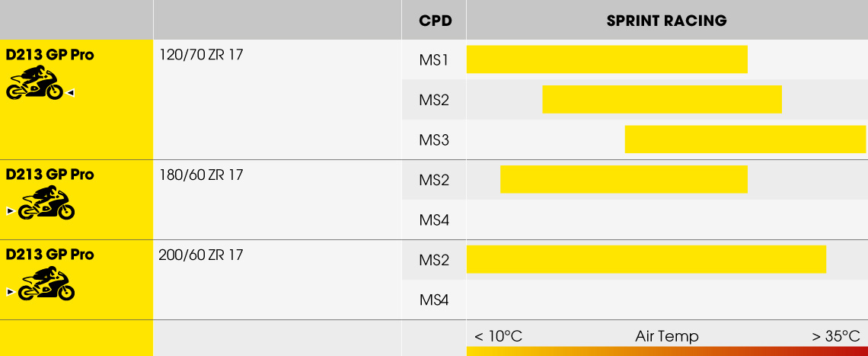Select the CPD column header
This screenshot has height=356, width=868.
435,21
